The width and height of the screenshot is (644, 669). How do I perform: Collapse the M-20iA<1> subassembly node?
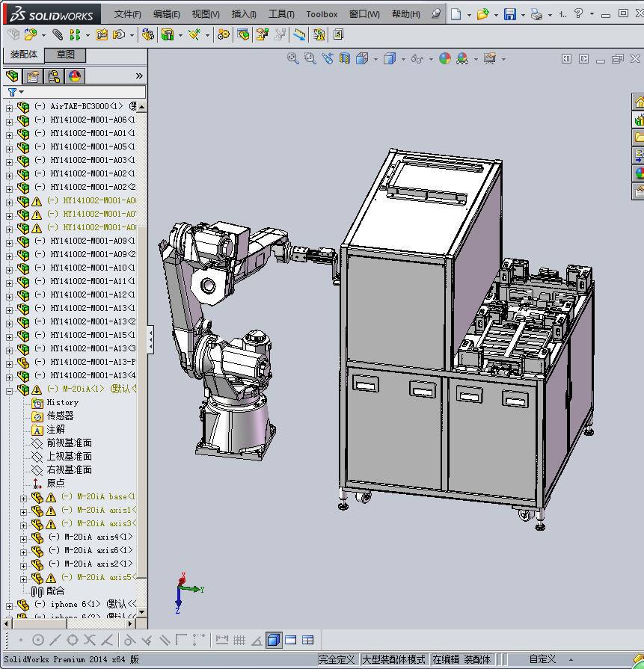tap(9, 389)
